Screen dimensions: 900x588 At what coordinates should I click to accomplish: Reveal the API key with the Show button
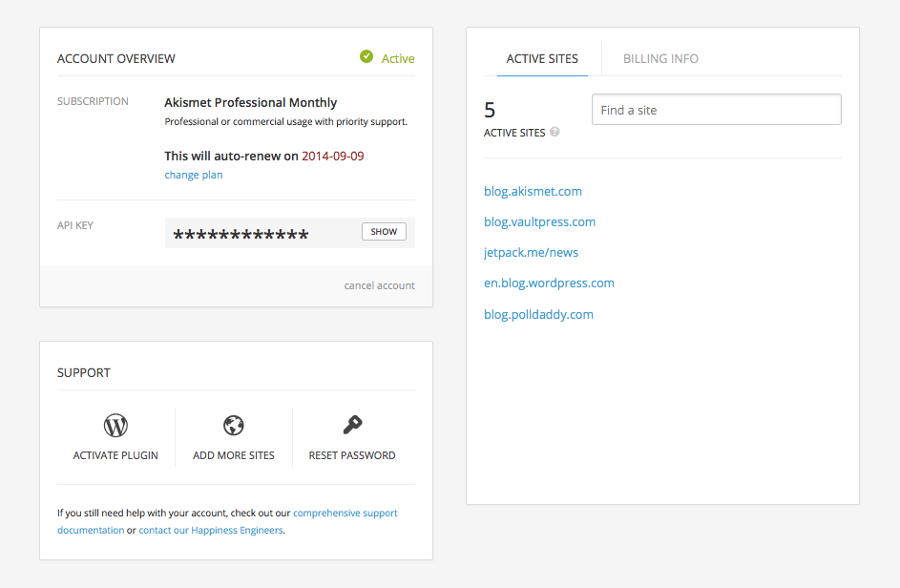pyautogui.click(x=383, y=231)
